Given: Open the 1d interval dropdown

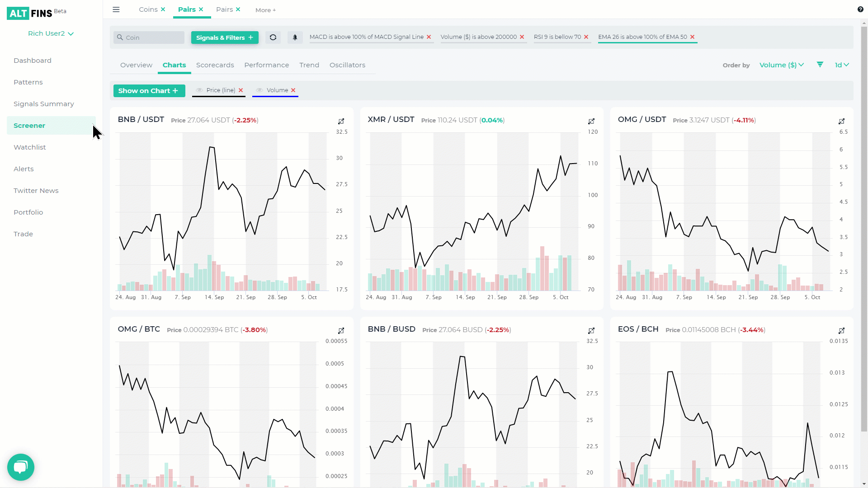Looking at the screenshot, I should [x=842, y=65].
